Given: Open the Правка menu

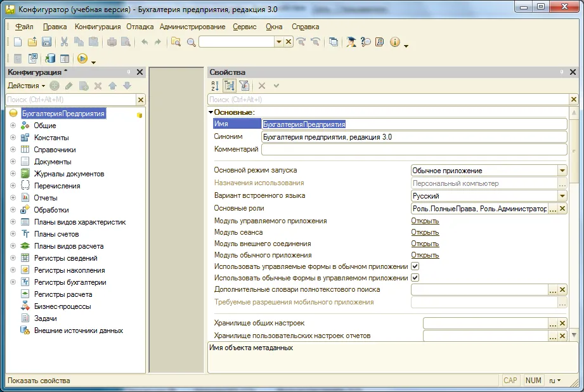Looking at the screenshot, I should tap(55, 27).
